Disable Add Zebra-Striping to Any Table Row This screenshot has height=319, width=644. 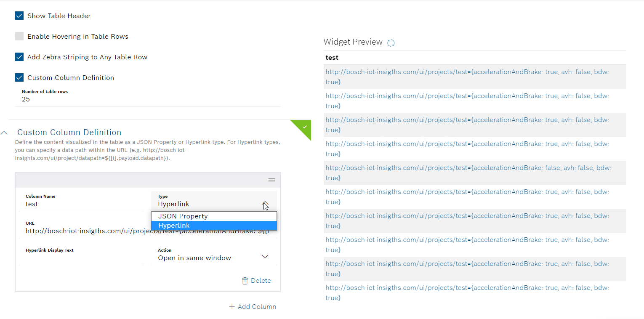click(x=19, y=57)
